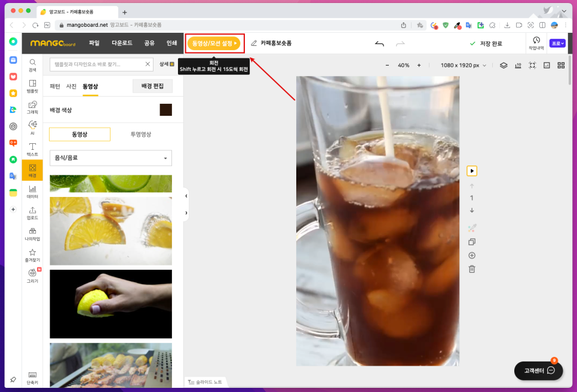The height and width of the screenshot is (392, 577).
Task: Open 상세 detailed search option
Action: [x=166, y=64]
